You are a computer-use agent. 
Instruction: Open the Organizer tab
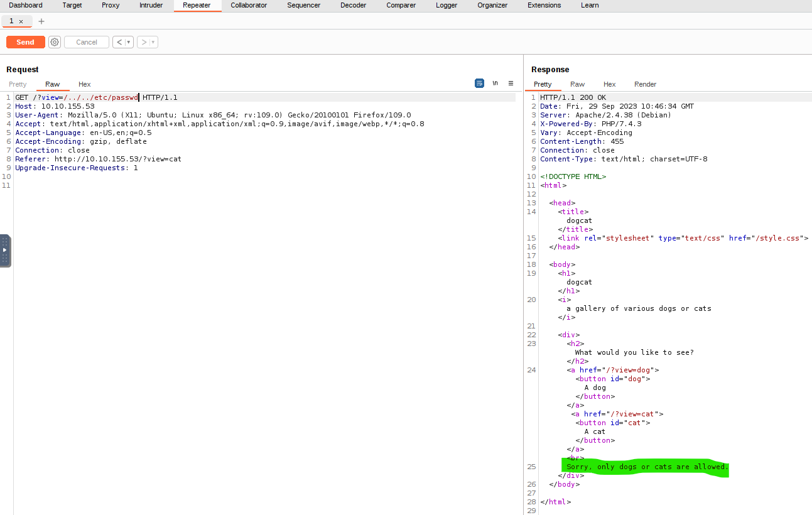pyautogui.click(x=492, y=5)
